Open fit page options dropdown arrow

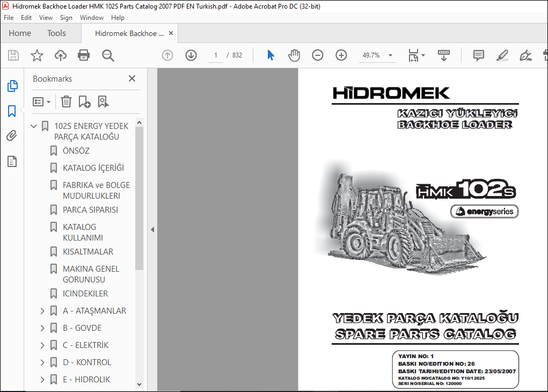point(423,55)
